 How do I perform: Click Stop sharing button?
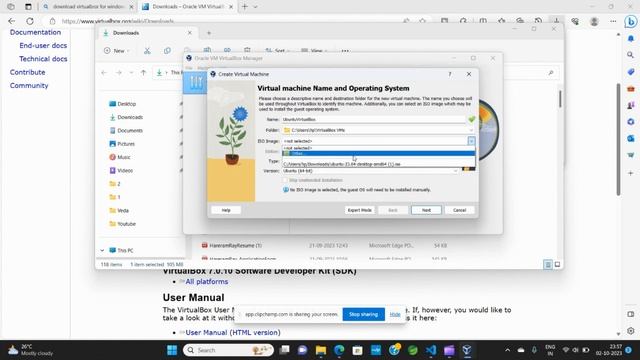(363, 314)
